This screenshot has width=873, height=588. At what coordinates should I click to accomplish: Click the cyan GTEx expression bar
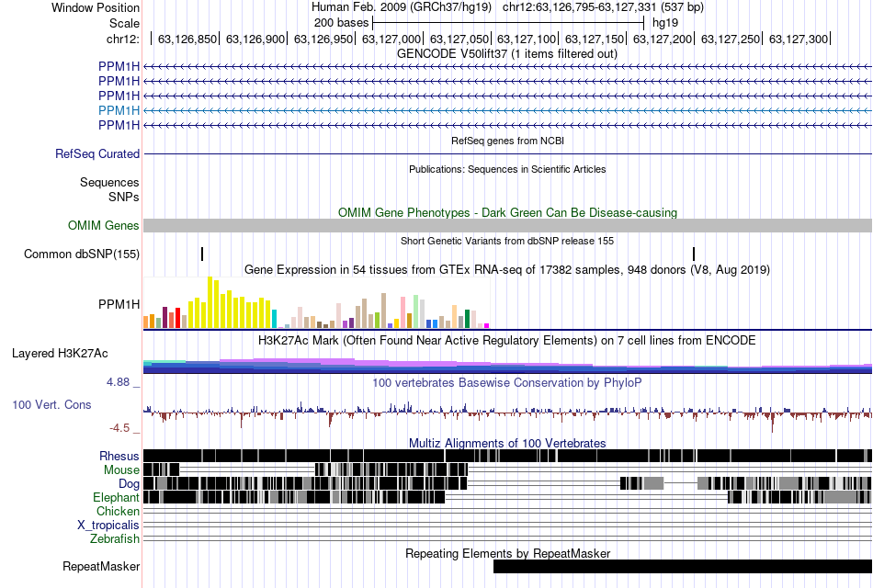click(274, 319)
